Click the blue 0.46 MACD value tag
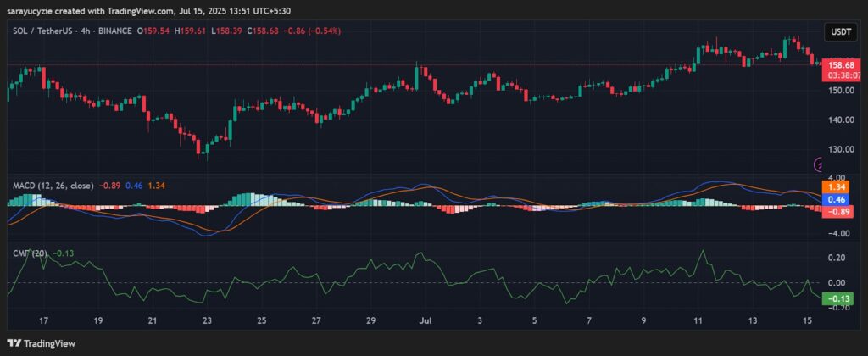This screenshot has width=868, height=356. click(836, 199)
